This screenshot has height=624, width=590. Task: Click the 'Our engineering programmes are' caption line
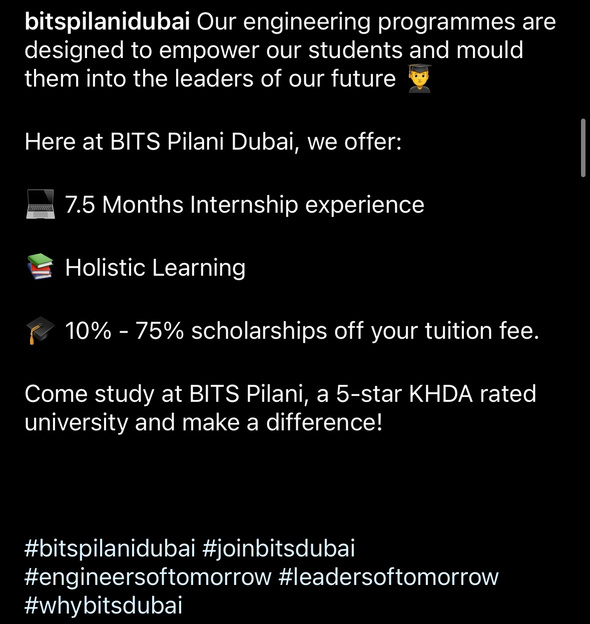click(376, 22)
